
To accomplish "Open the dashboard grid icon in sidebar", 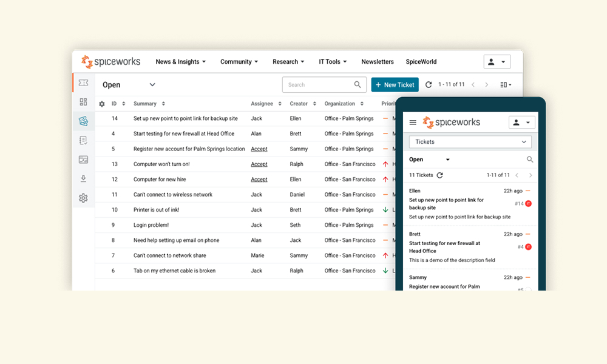I will [83, 102].
